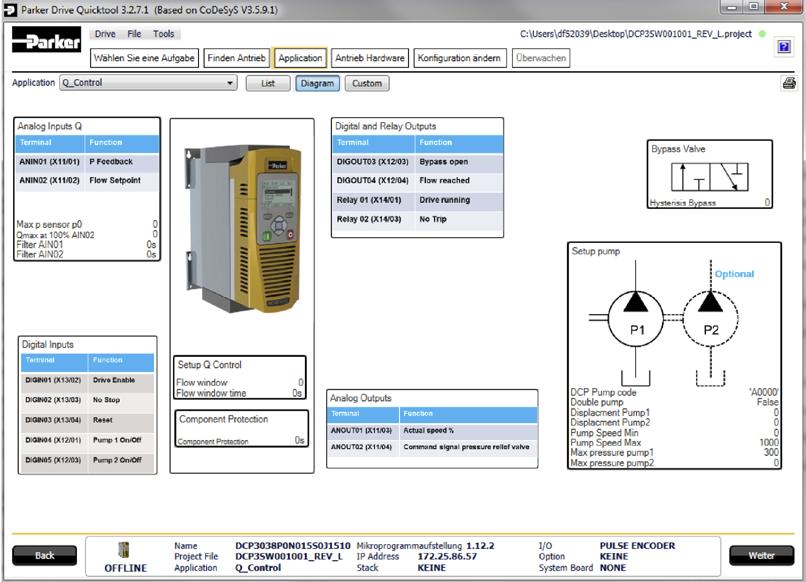Switch to Wählen Sie eine Aufgabe tab
The width and height of the screenshot is (806, 582).
tap(144, 58)
